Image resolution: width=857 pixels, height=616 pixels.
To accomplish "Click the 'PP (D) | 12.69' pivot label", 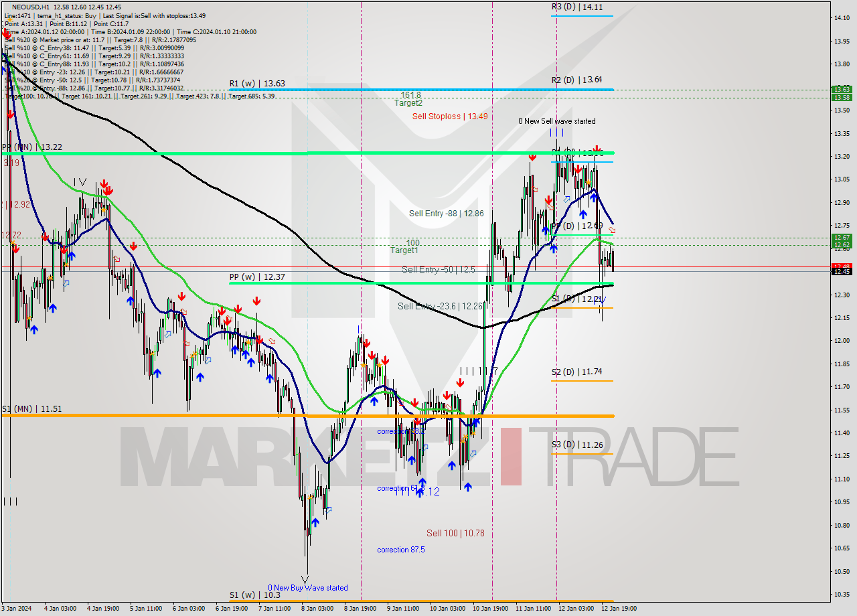I will (578, 226).
